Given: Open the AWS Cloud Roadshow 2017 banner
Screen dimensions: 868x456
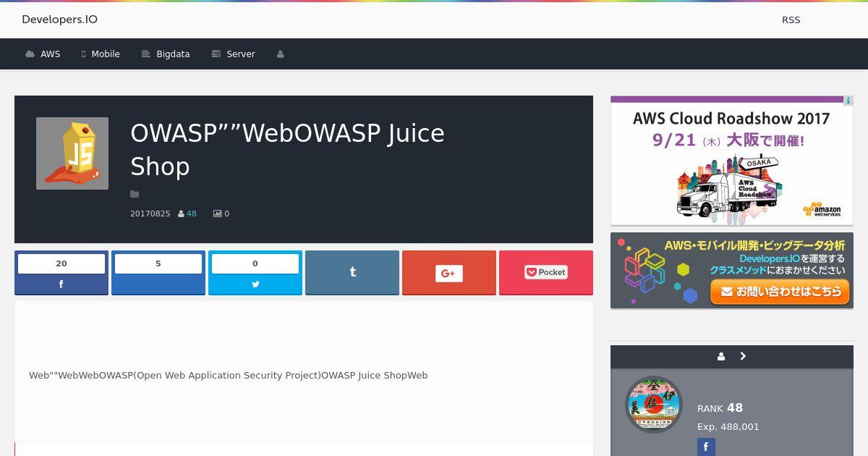Looking at the screenshot, I should pos(732,161).
